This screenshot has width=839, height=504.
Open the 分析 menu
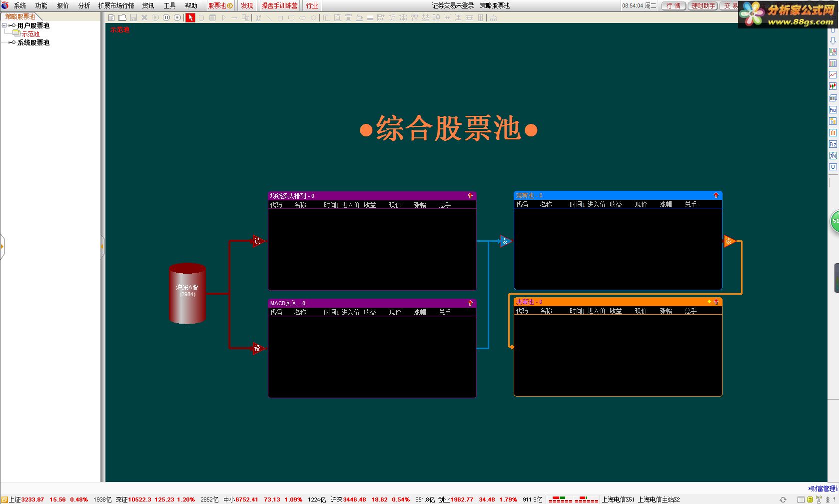click(x=84, y=5)
